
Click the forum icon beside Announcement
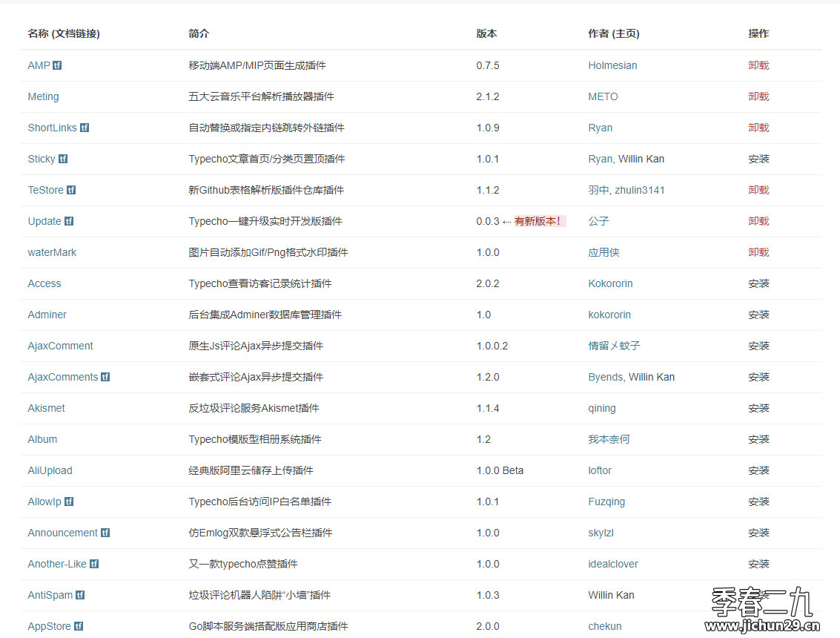(x=105, y=533)
